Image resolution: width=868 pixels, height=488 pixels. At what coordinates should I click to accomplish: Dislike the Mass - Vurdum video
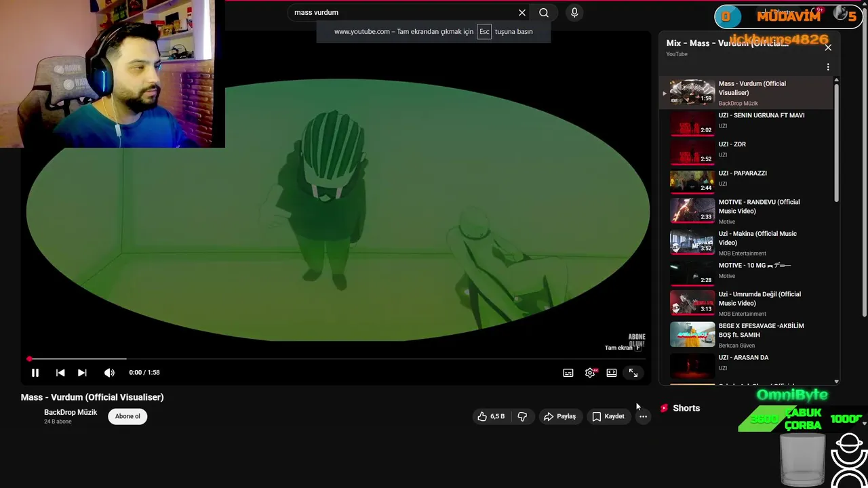coord(522,416)
